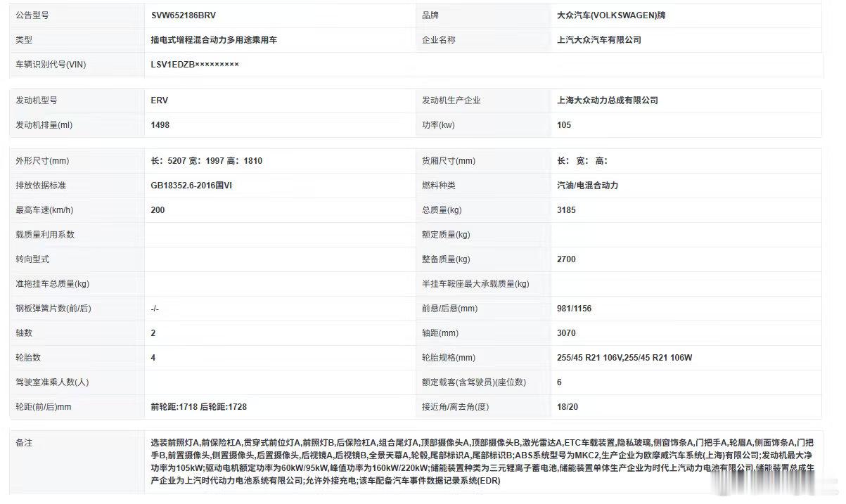The image size is (846, 504).
Task: Click the engine model value ERV
Action: pyautogui.click(x=159, y=101)
